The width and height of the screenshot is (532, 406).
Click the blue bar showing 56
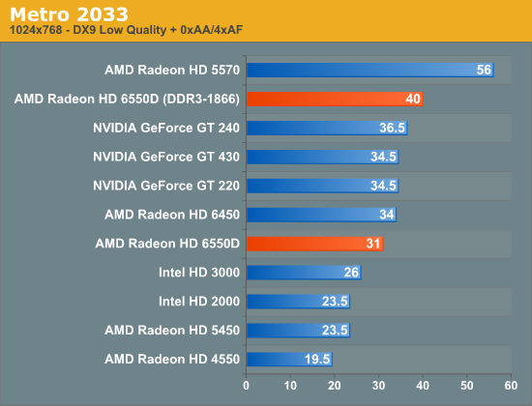click(x=370, y=70)
